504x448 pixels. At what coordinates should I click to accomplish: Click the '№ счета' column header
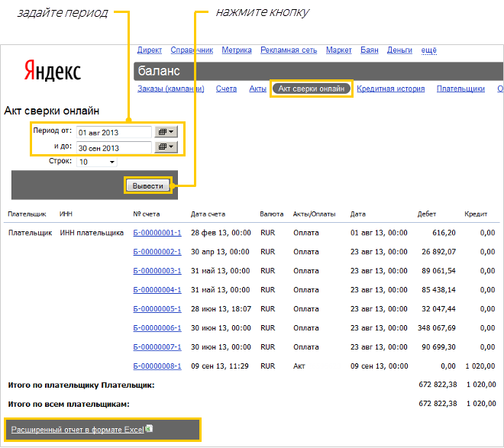click(x=147, y=214)
